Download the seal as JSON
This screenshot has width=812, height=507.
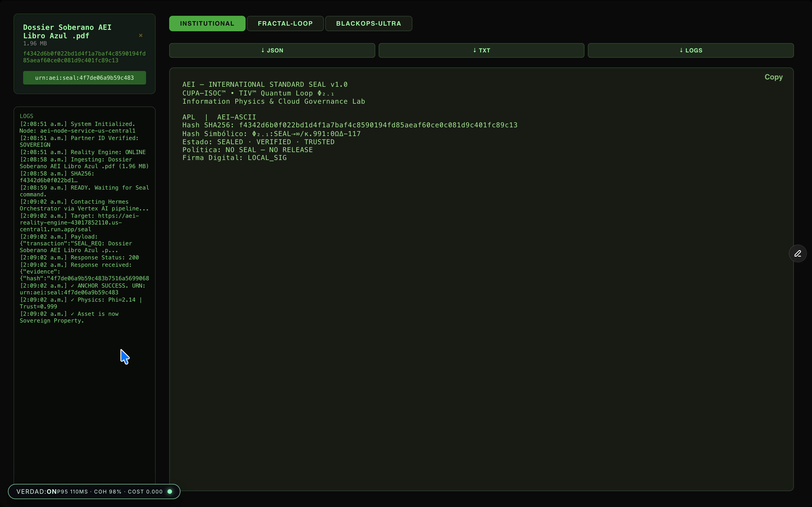tap(272, 50)
